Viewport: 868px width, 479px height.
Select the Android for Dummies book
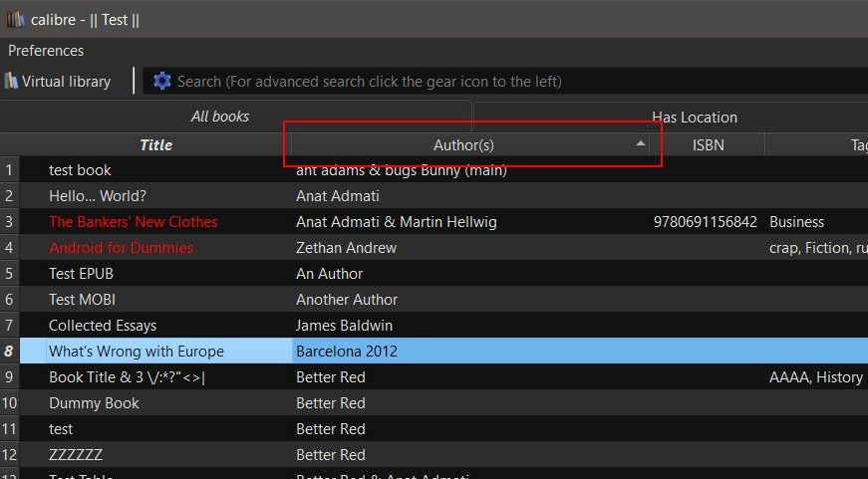point(122,248)
